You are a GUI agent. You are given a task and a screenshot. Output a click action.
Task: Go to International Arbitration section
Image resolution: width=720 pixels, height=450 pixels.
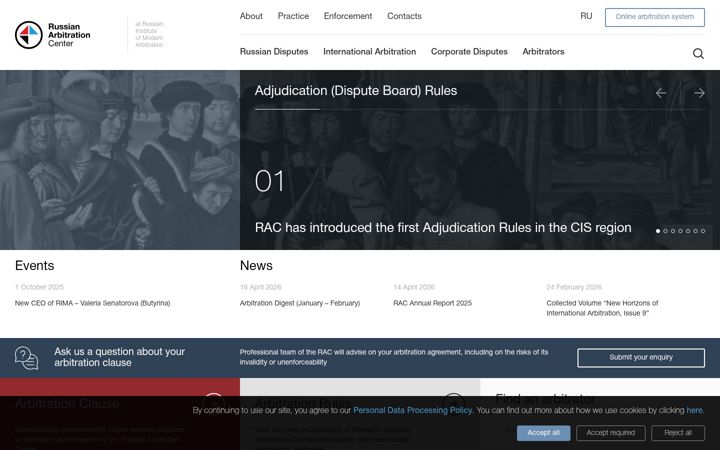[370, 52]
